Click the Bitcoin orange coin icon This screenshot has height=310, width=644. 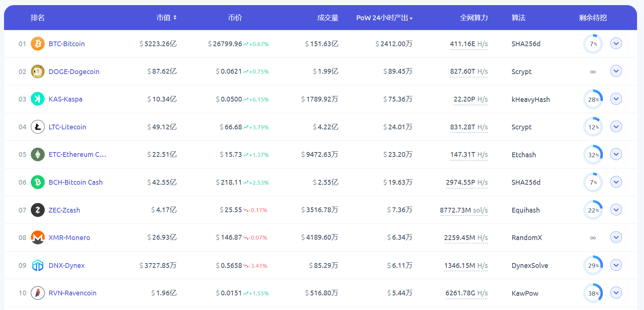coord(38,44)
